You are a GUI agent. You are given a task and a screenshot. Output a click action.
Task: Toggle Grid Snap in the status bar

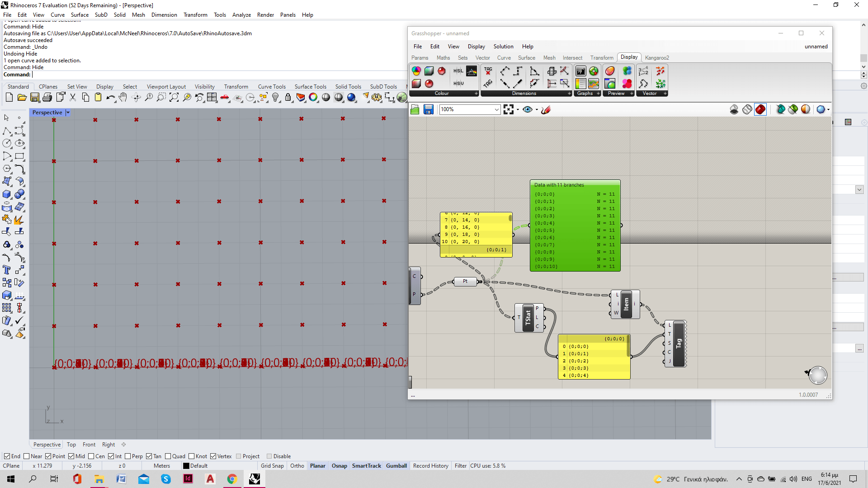272,466
